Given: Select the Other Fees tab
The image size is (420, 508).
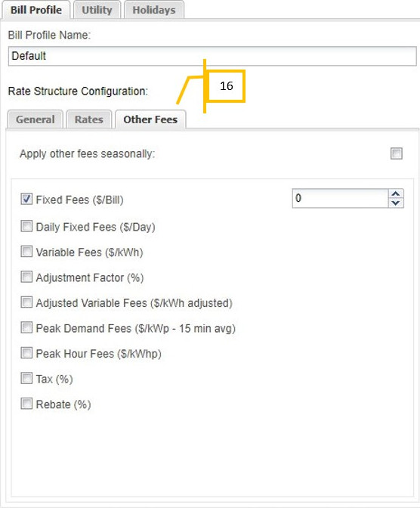Looking at the screenshot, I should coord(150,119).
